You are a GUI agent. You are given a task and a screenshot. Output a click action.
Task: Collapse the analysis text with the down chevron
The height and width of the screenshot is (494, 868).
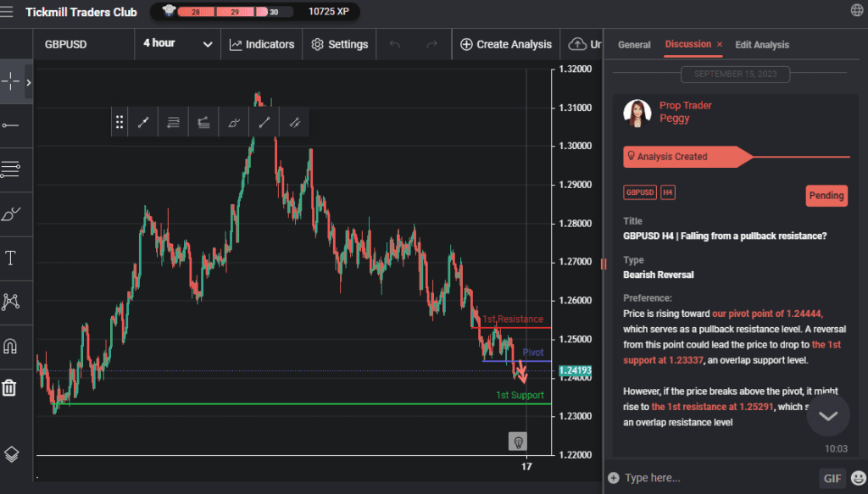click(x=827, y=414)
